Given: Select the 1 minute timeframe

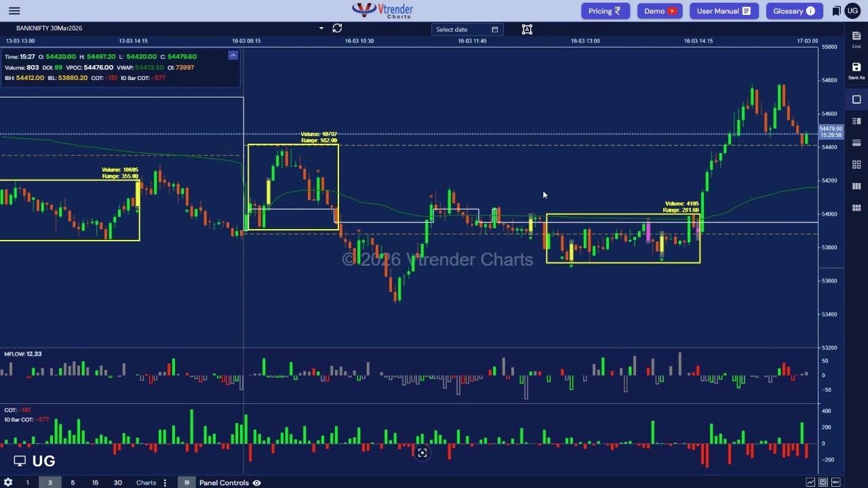Looking at the screenshot, I should pos(27,483).
